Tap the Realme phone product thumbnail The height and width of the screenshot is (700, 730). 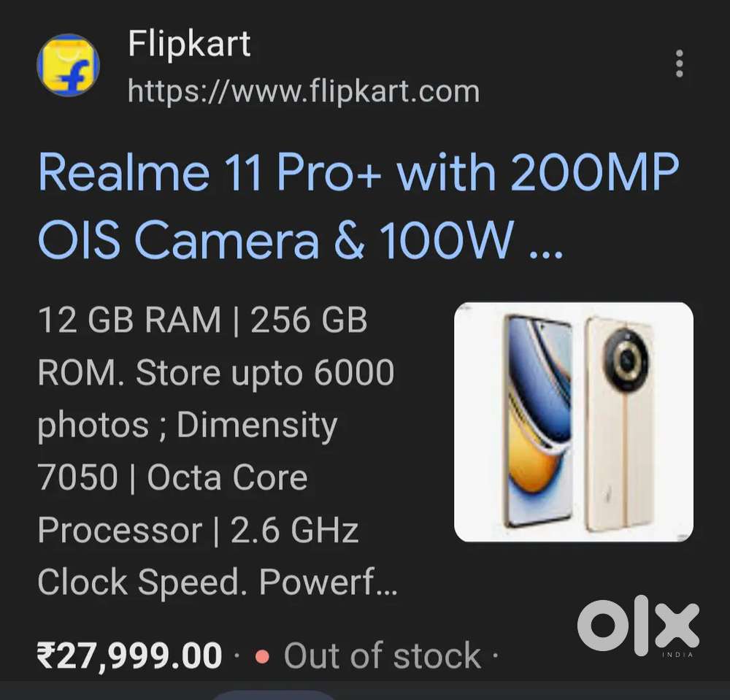[574, 422]
